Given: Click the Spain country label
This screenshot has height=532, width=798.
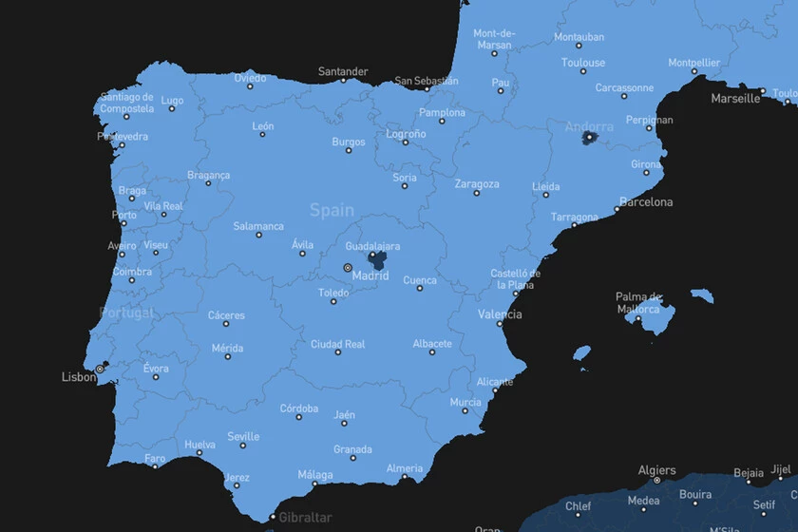Looking at the screenshot, I should coord(332,210).
